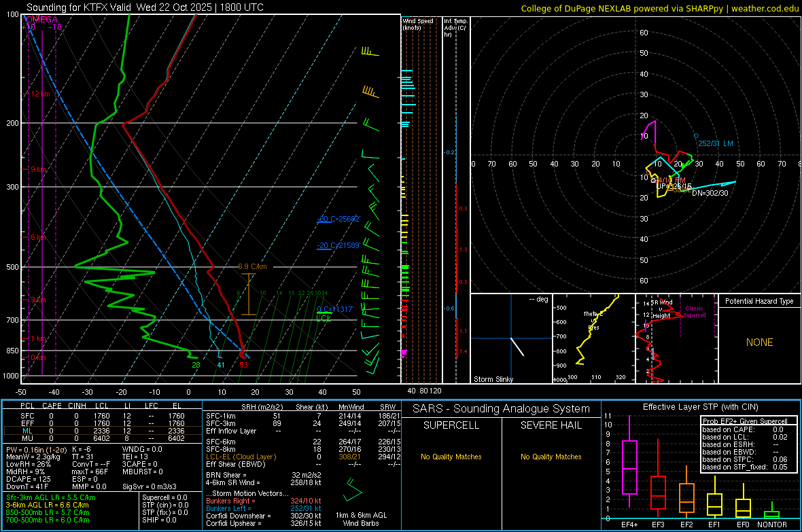Select the EFF parcel row
Screen dimensions: 802x532
[103, 423]
